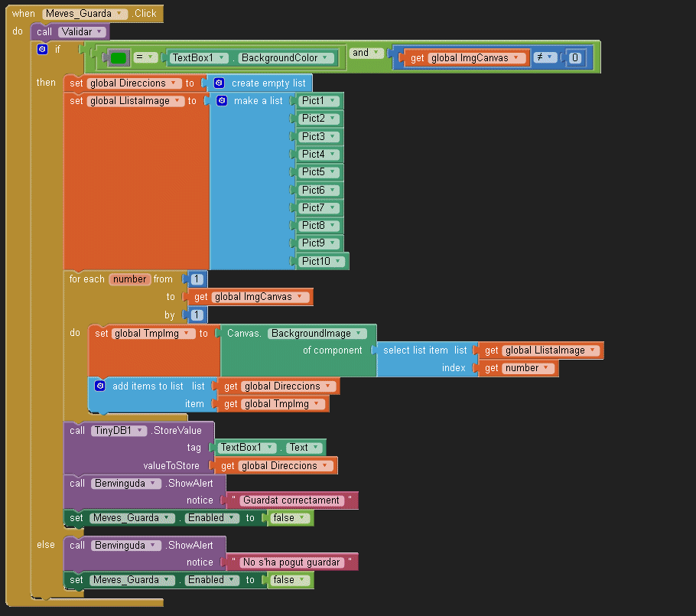
Task: Click the number 0 block in the condition
Action: pyautogui.click(x=575, y=58)
